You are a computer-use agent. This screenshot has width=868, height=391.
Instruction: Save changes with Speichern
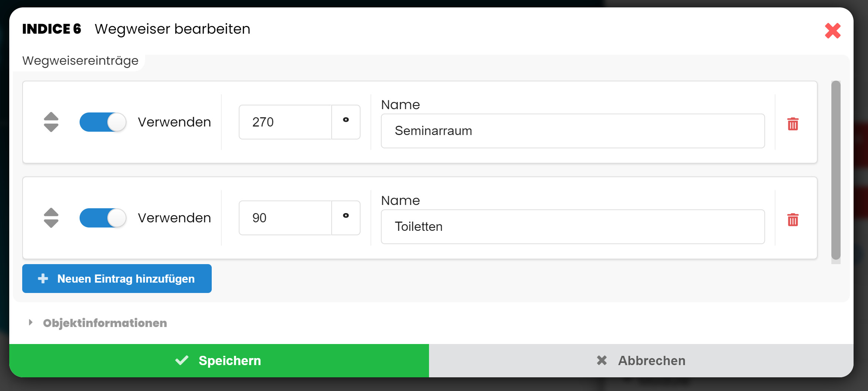[219, 361]
